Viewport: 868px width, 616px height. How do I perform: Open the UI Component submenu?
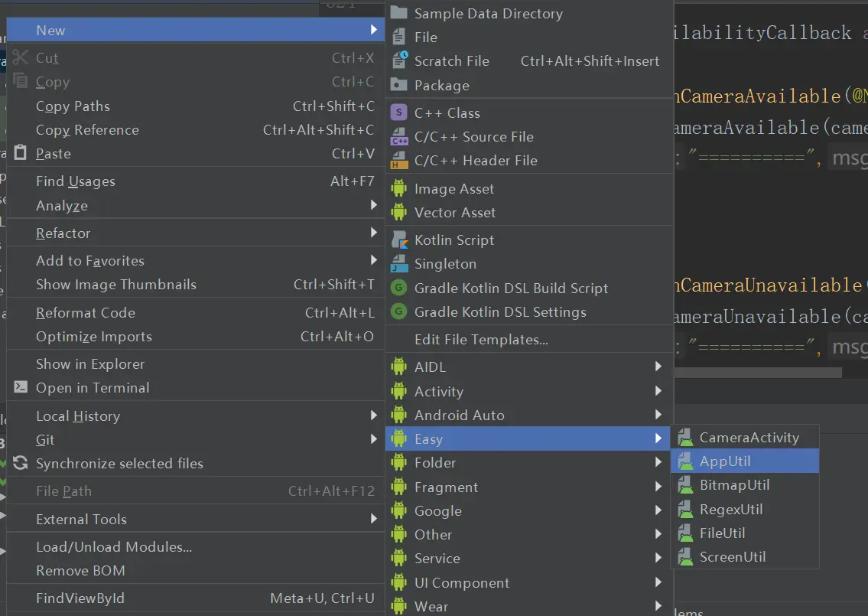click(x=529, y=583)
